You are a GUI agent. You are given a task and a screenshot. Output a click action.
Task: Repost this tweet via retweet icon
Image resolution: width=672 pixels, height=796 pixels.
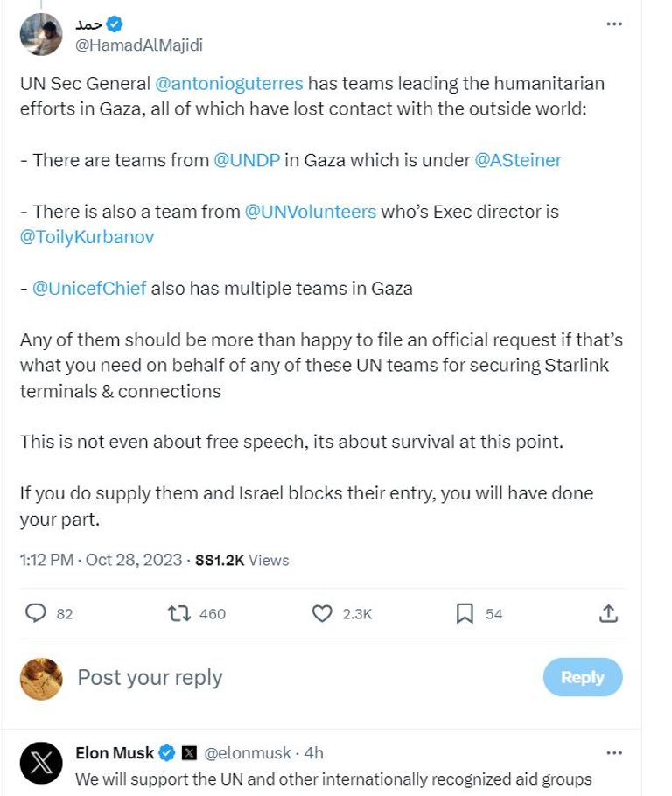click(x=179, y=613)
